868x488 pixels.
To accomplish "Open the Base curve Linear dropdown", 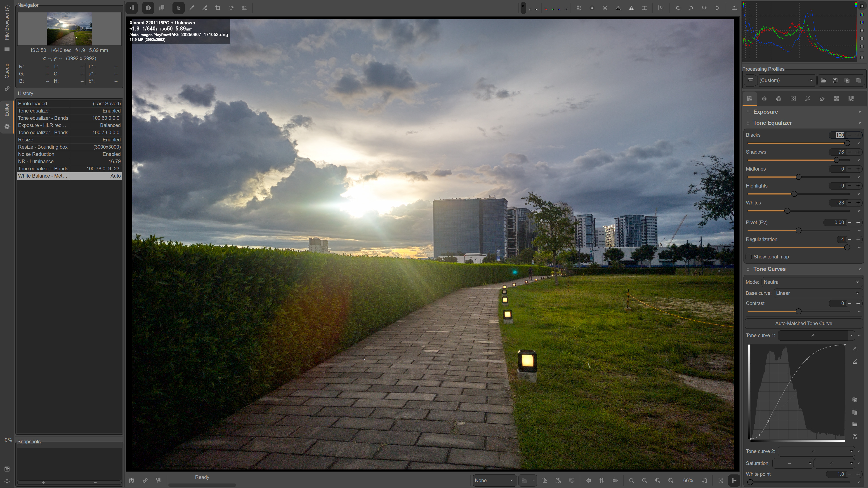I will [817, 293].
